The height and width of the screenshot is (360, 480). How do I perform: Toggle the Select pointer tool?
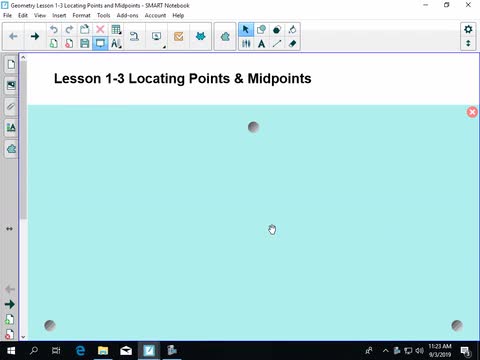click(x=246, y=30)
